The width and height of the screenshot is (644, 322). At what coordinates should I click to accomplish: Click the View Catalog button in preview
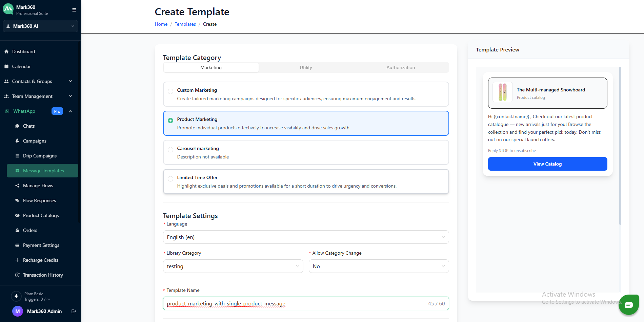point(547,164)
